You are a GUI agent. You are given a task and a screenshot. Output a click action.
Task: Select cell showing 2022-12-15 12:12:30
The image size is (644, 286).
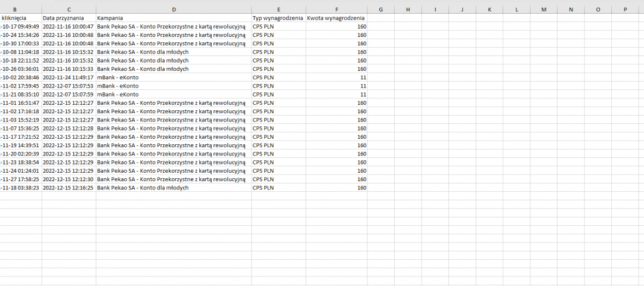69,179
